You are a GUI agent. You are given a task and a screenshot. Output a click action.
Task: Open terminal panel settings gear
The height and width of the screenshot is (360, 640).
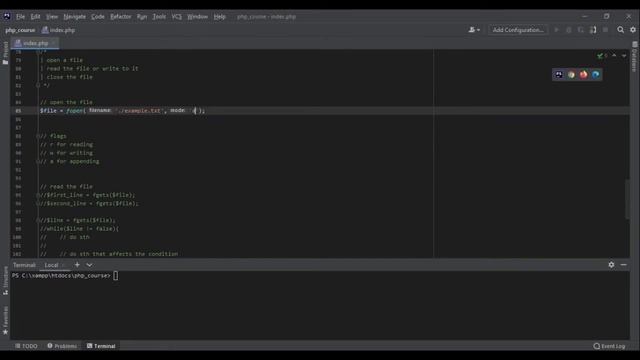(611, 265)
